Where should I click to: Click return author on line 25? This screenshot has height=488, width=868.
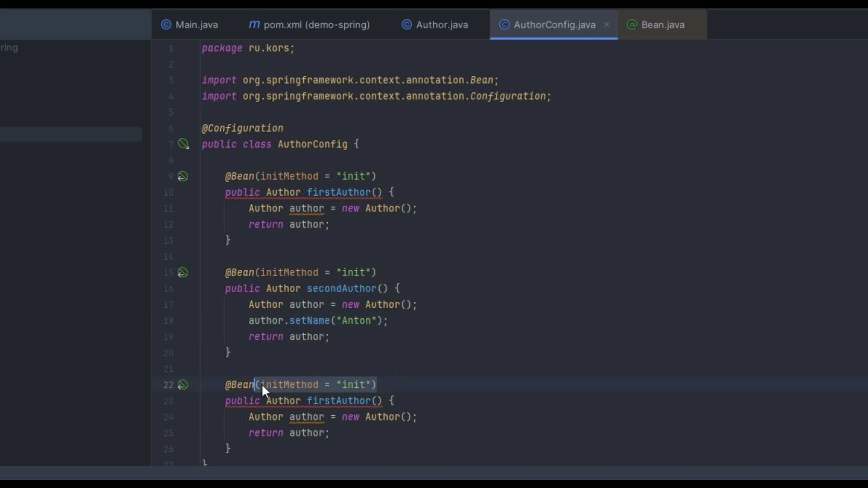pos(289,433)
